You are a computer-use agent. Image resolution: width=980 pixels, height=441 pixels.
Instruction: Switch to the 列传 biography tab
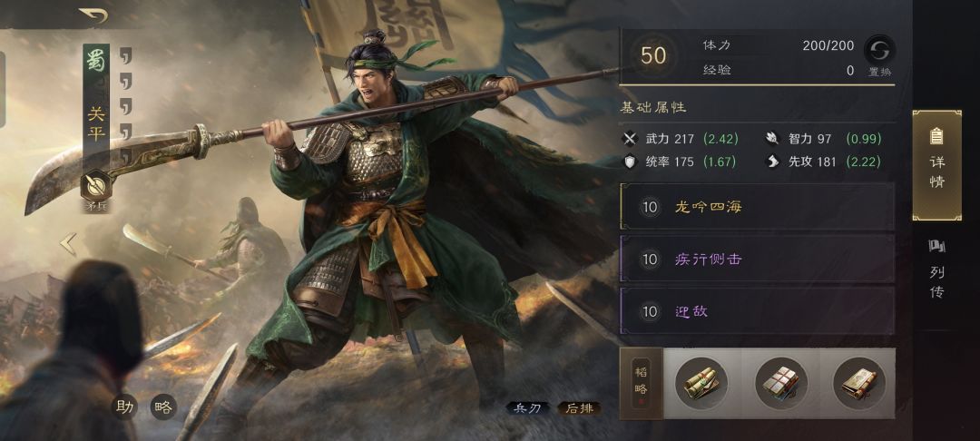click(936, 269)
